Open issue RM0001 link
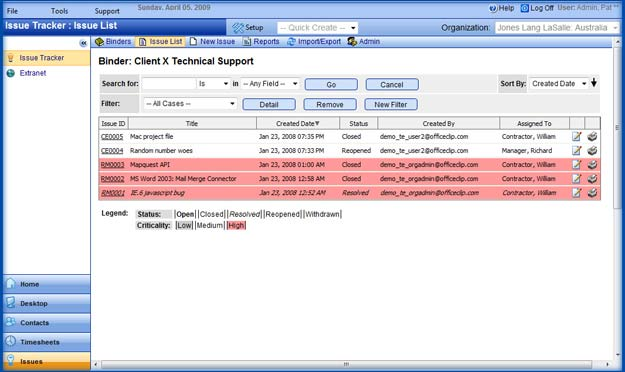The width and height of the screenshot is (625, 372). 113,193
